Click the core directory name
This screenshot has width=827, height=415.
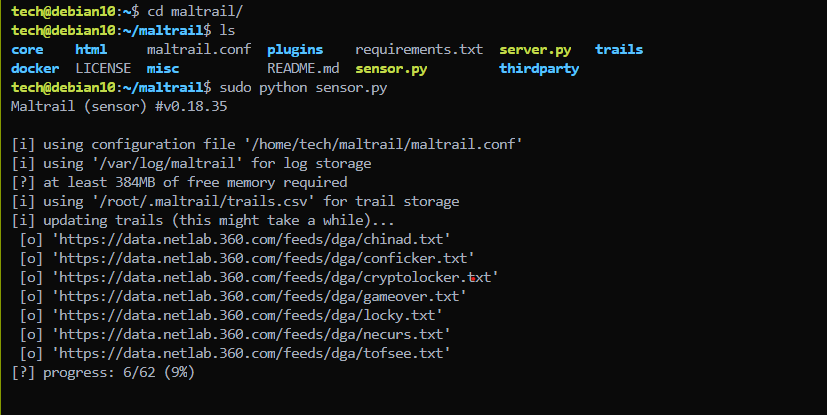click(27, 50)
